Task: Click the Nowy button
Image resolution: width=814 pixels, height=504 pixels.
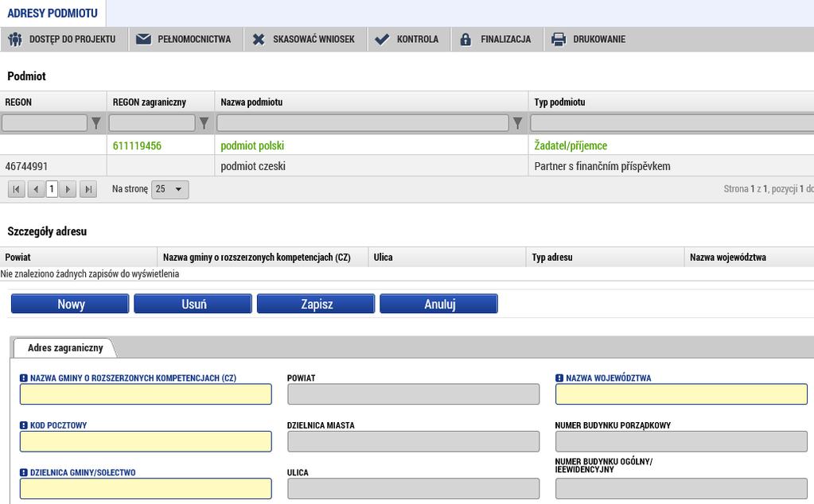Action: [x=70, y=304]
